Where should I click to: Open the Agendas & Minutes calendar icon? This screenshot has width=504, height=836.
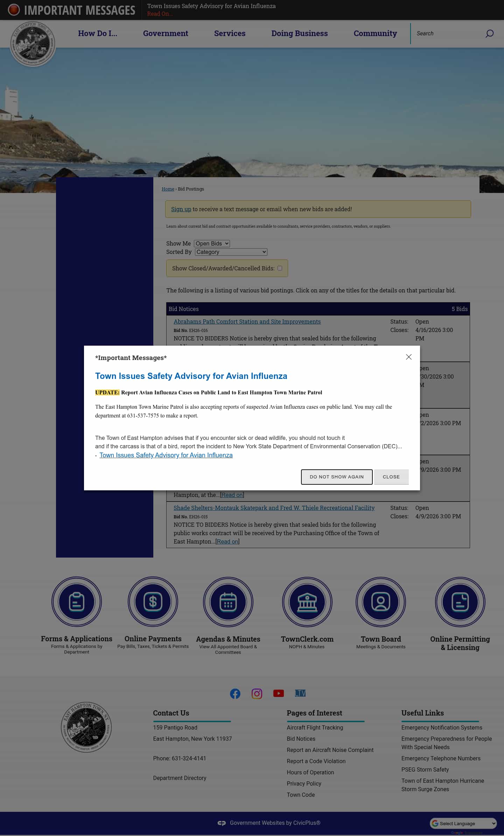click(228, 602)
